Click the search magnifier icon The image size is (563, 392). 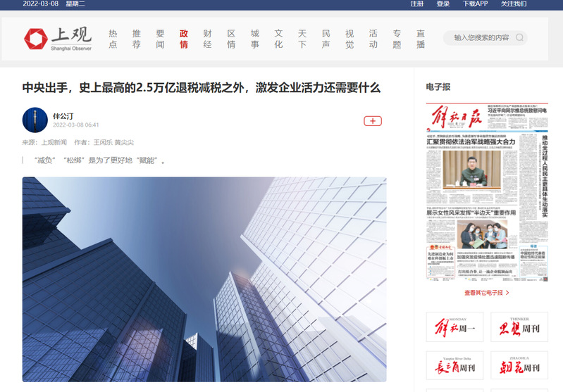click(520, 38)
